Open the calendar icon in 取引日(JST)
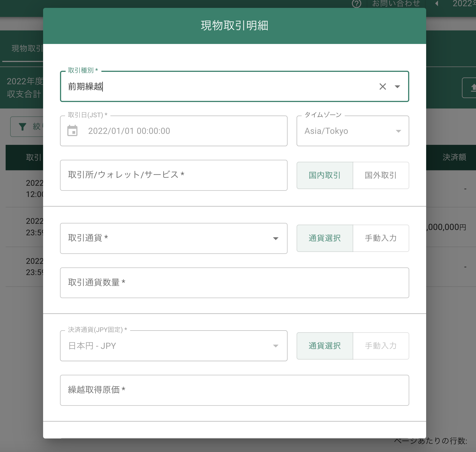 [72, 131]
